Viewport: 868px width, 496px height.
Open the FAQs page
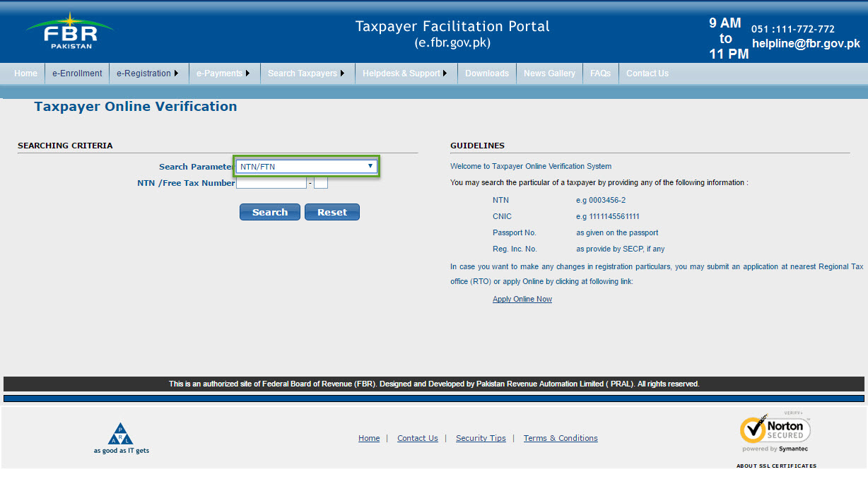coord(599,73)
